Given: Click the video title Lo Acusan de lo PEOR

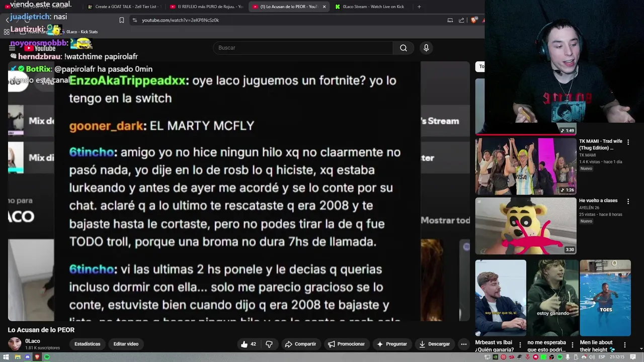Looking at the screenshot, I should tap(41, 330).
